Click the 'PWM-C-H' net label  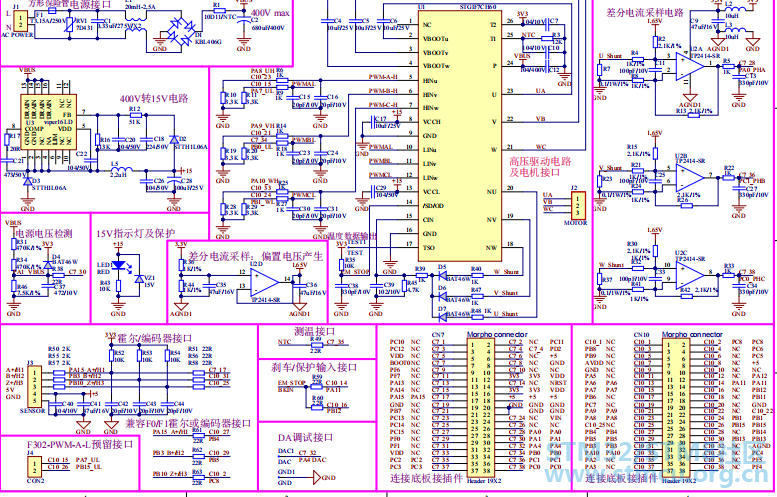383,105
